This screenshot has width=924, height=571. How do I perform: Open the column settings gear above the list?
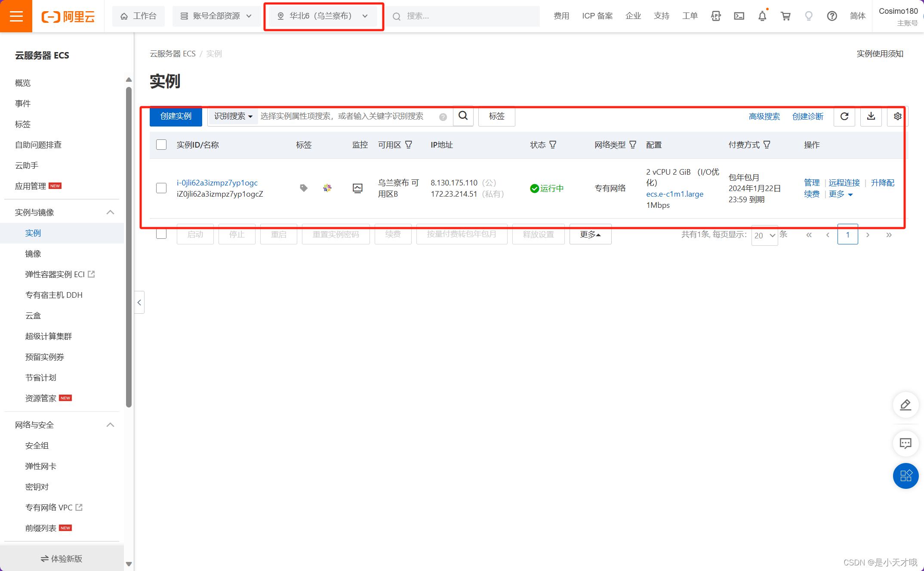pyautogui.click(x=897, y=116)
